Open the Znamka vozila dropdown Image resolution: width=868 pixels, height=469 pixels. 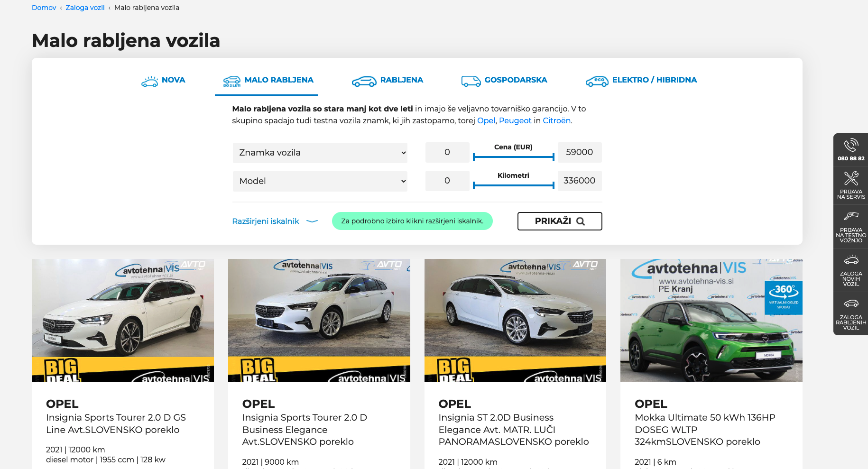tap(320, 152)
